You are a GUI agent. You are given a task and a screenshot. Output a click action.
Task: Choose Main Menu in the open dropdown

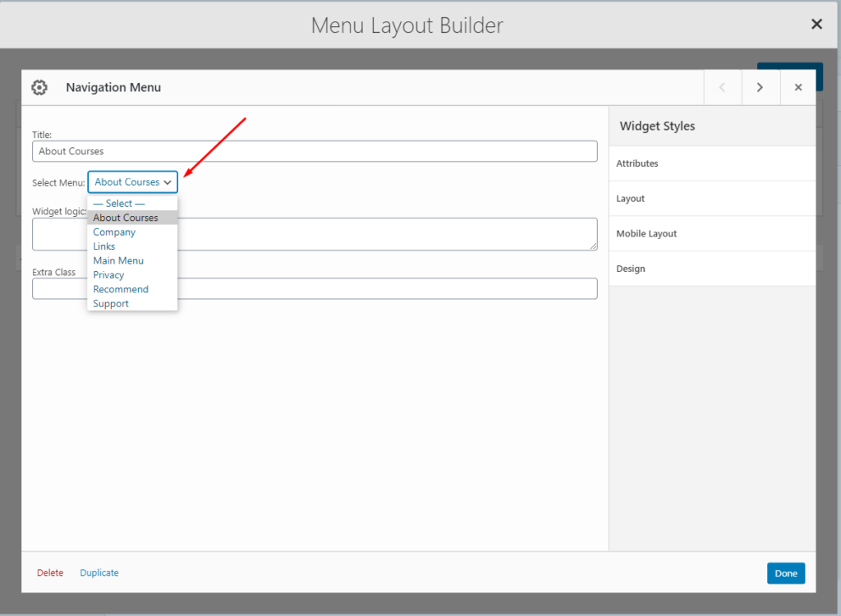[x=117, y=260]
